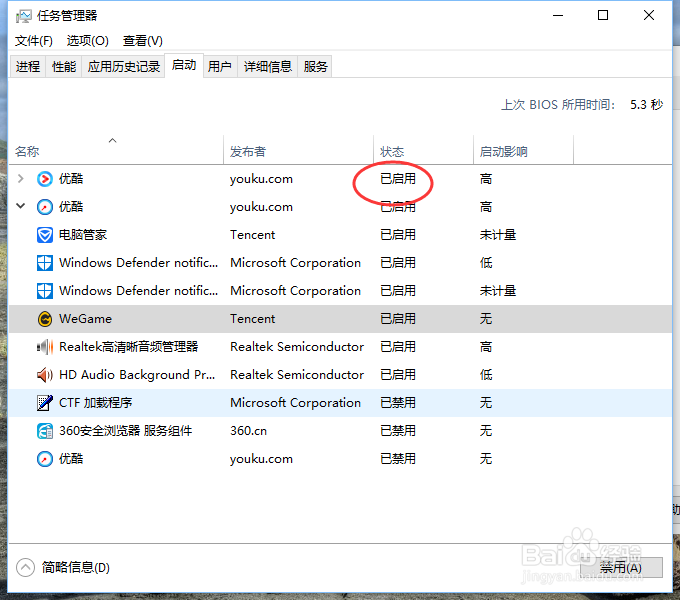The height and width of the screenshot is (600, 680).
Task: Click 高 impact in Realtek高清晰音频管理器 row
Action: (486, 347)
